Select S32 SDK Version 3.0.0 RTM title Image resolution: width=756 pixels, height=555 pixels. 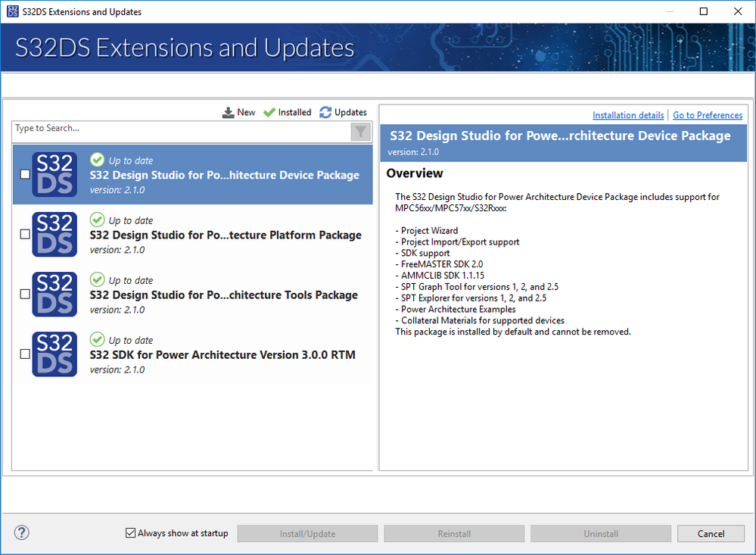222,354
